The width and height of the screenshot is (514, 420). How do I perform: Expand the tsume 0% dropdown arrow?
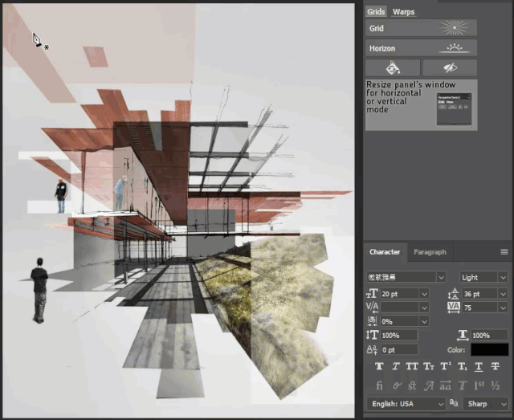425,322
